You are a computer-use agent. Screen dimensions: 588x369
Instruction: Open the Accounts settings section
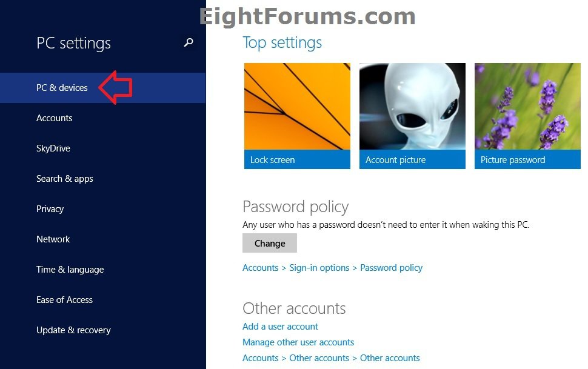coord(103,118)
